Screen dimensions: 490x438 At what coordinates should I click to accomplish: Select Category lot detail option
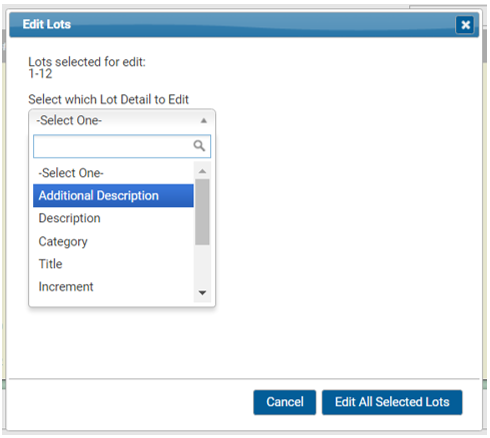click(113, 241)
